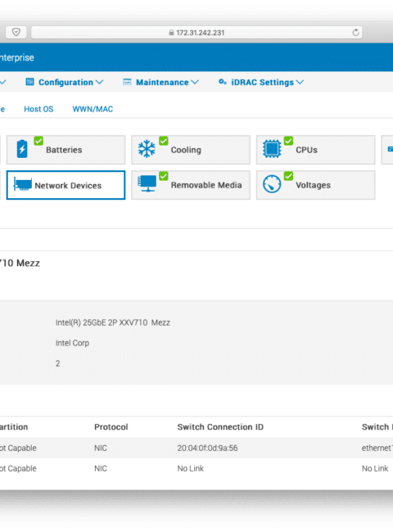The width and height of the screenshot is (393, 532).
Task: Open the Configuration menu
Action: (x=65, y=82)
